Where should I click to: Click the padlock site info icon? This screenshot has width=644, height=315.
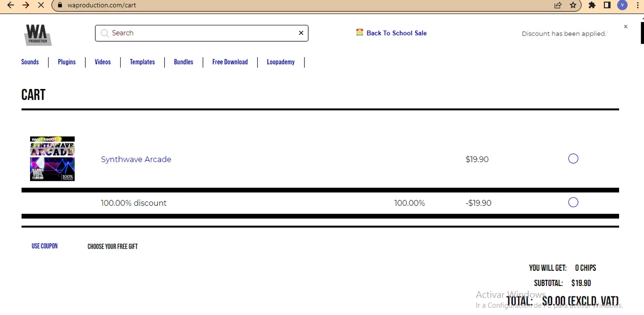[x=60, y=5]
